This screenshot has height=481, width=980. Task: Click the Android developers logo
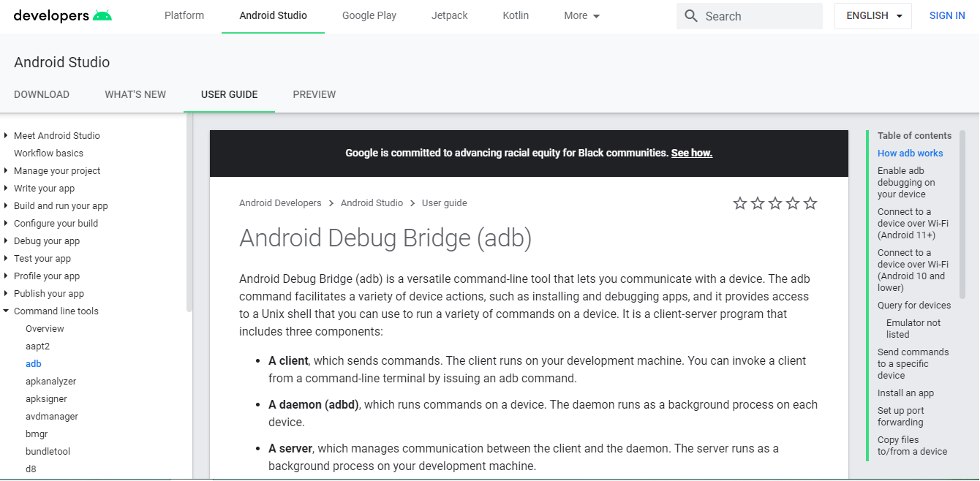click(x=63, y=15)
